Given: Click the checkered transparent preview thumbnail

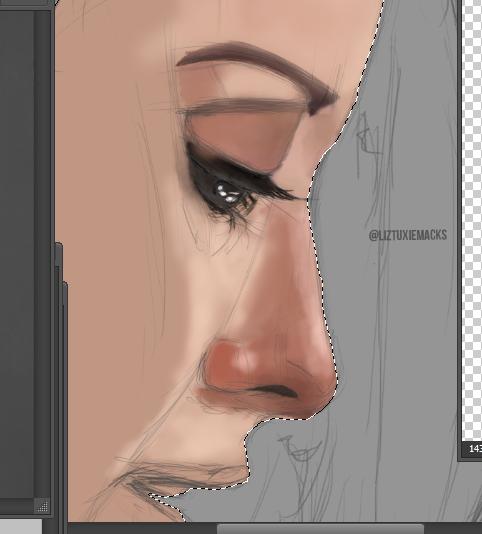Looking at the screenshot, I should (x=473, y=220).
